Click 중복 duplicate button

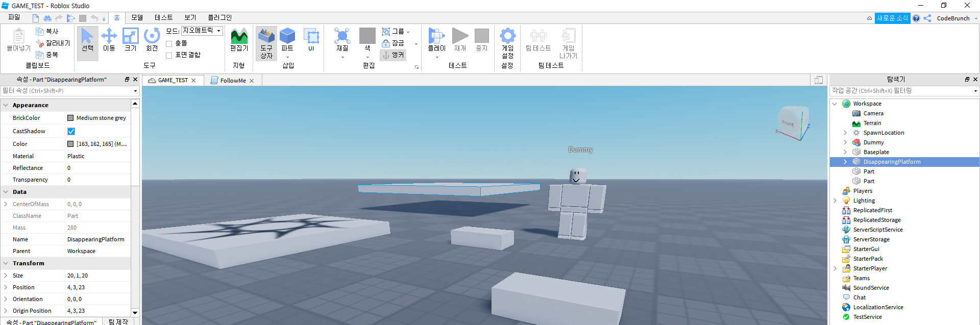(47, 55)
